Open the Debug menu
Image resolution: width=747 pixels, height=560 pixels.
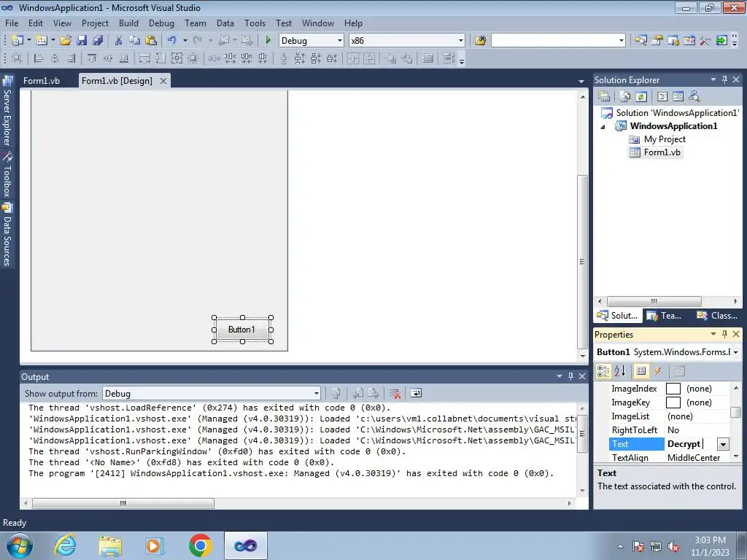(x=161, y=23)
